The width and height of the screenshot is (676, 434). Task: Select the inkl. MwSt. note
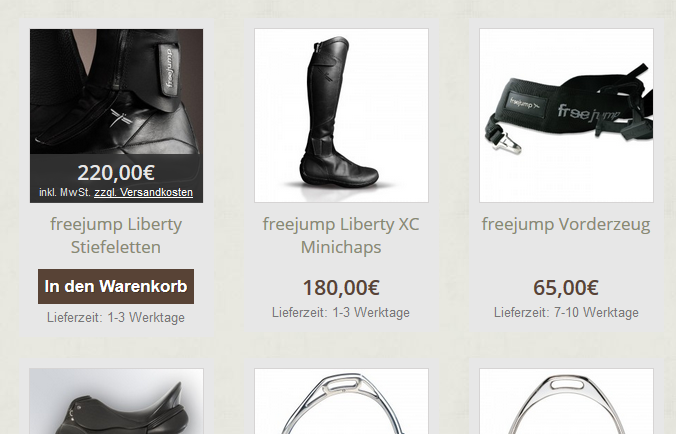tap(65, 192)
